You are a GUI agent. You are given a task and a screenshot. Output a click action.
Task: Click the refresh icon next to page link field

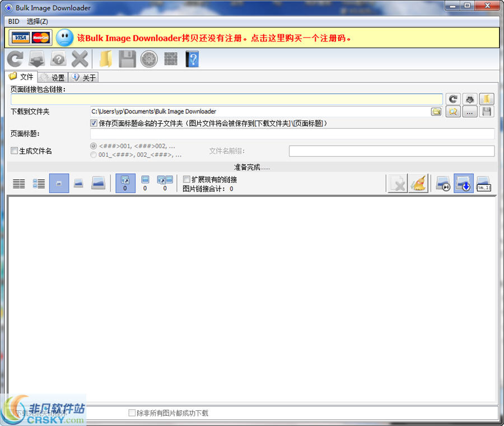pos(453,99)
